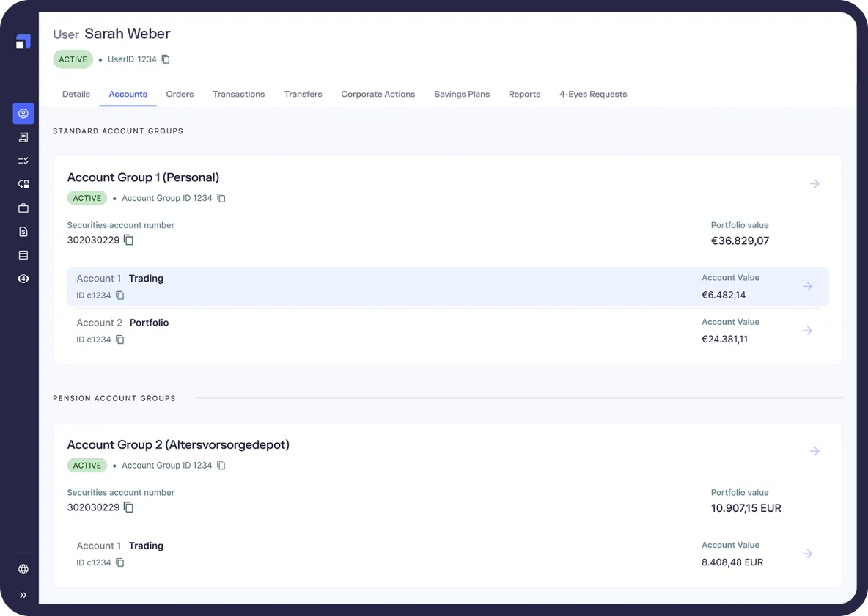Open the transfer shapes sidebar icon
868x616 pixels.
pyautogui.click(x=23, y=185)
